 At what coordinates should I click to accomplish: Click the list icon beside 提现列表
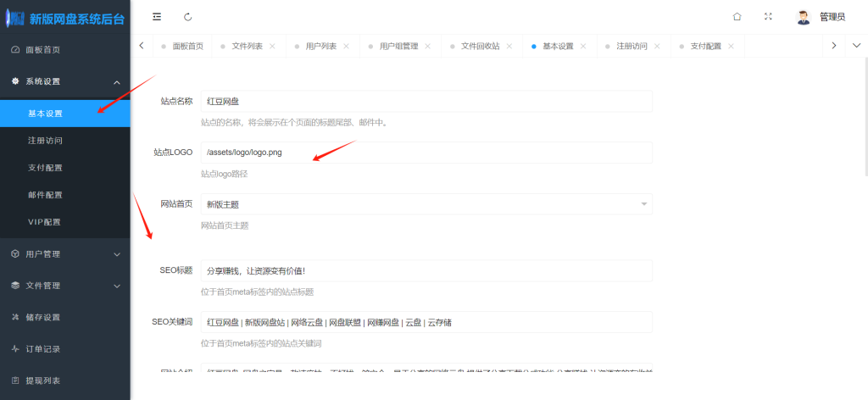click(15, 381)
